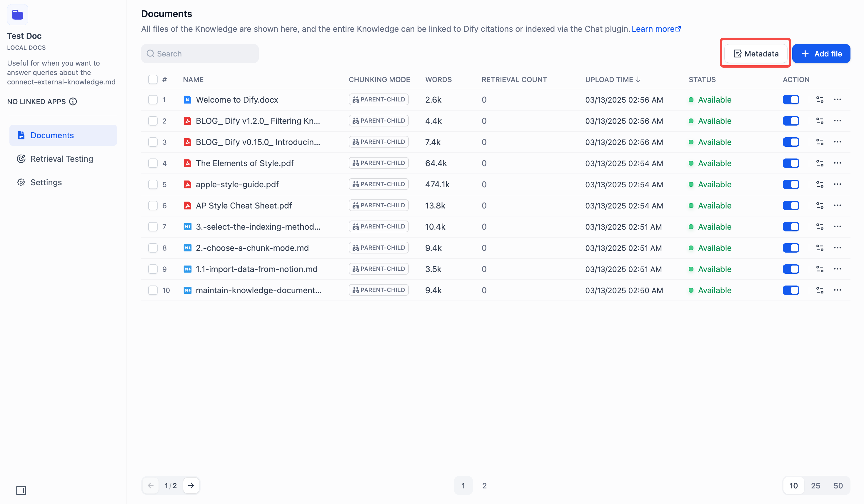Disable The Elements of Style.pdf toggle
864x504 pixels.
(x=791, y=163)
